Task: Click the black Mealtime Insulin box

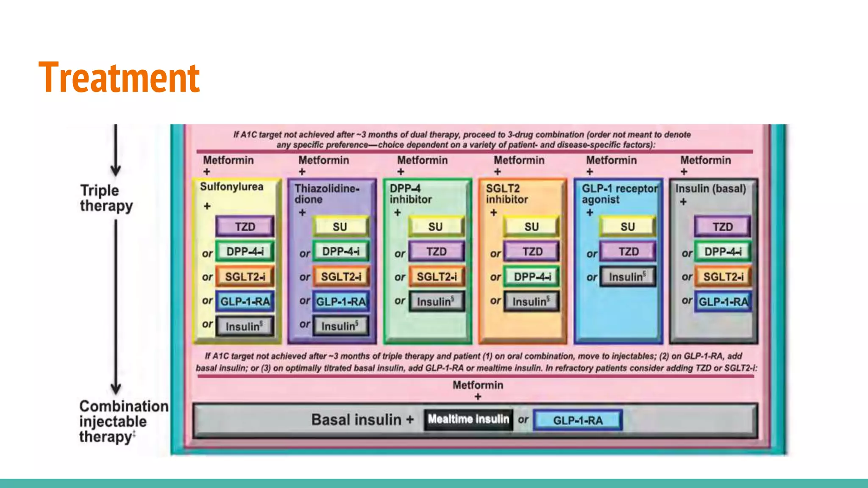Action: [468, 419]
